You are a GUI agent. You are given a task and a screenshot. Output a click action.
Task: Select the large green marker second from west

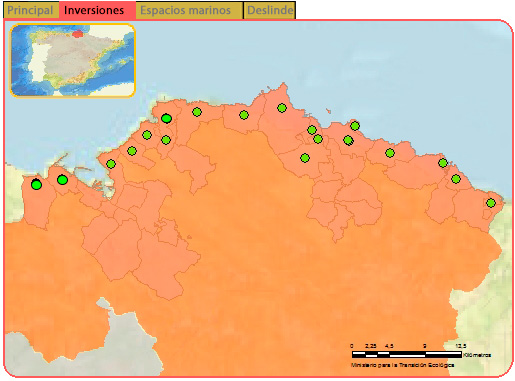click(x=62, y=180)
